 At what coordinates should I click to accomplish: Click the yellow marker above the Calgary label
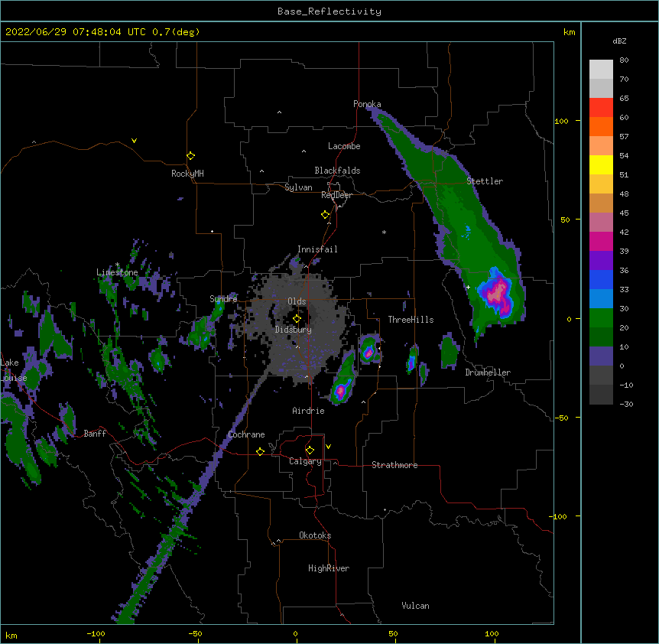[x=310, y=450]
